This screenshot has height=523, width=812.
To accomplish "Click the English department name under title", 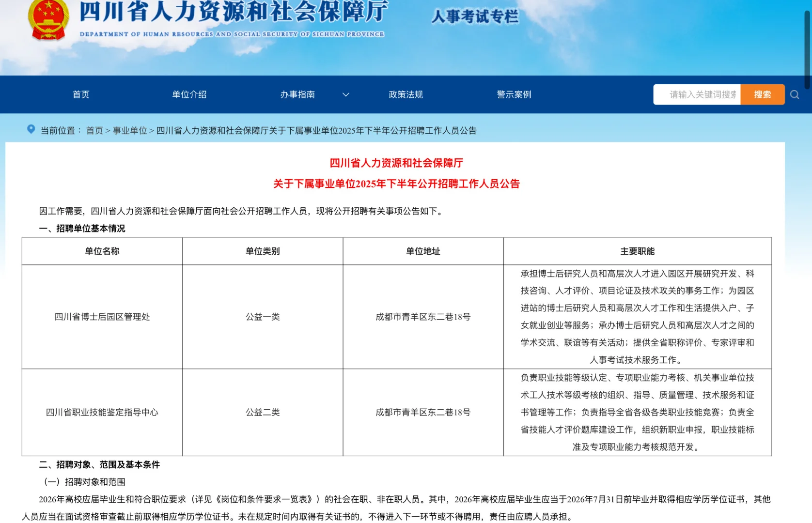I will point(232,34).
